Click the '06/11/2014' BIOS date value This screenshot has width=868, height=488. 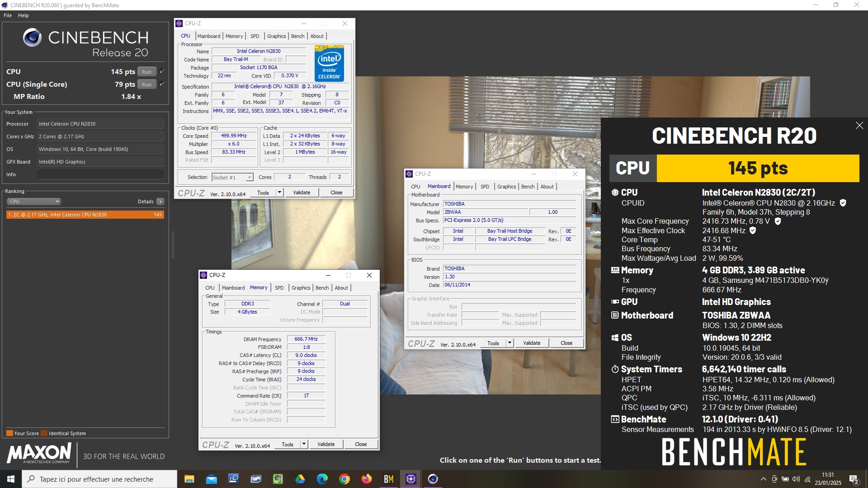coord(509,285)
